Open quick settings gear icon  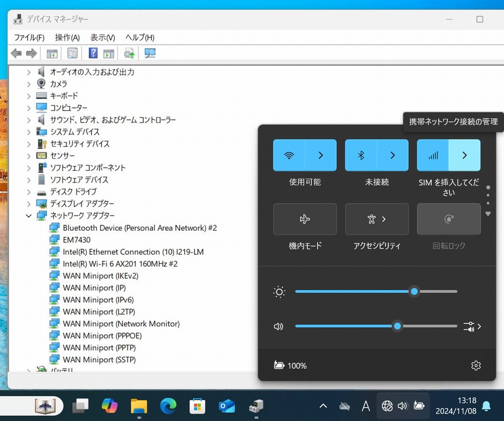tap(476, 365)
